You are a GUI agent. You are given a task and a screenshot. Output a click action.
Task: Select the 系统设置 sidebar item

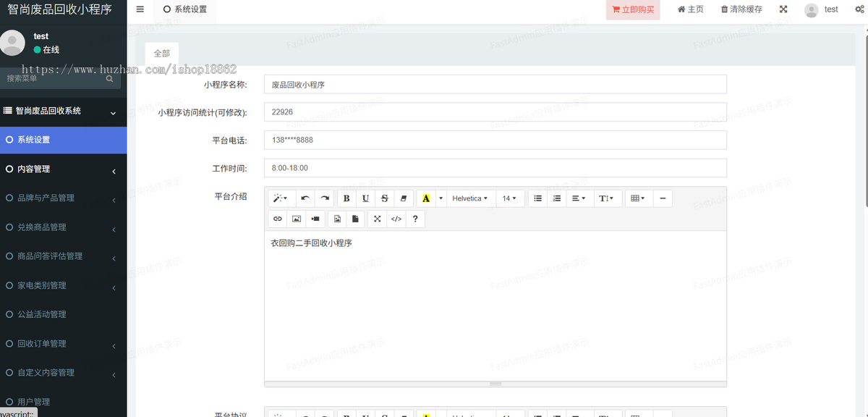[63, 140]
